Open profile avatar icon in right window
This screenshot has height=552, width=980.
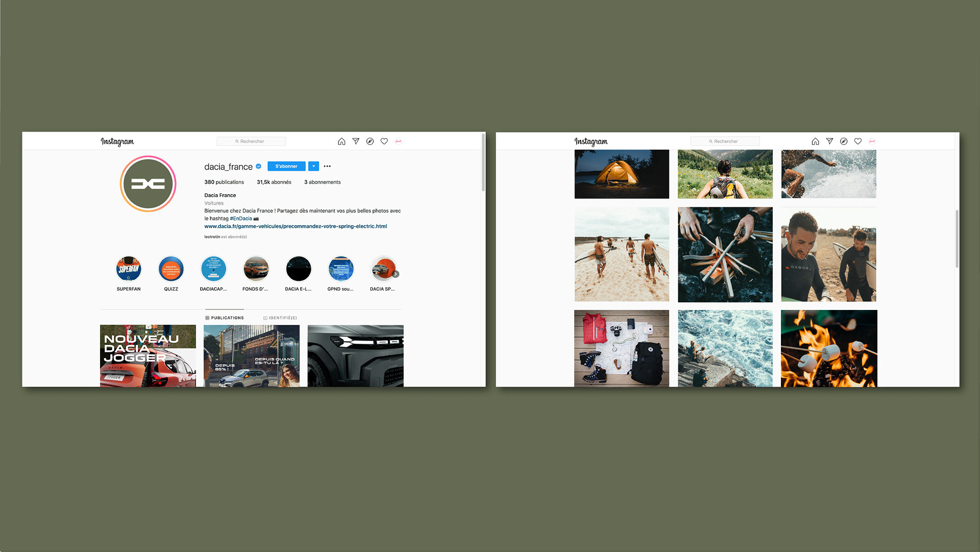[872, 141]
